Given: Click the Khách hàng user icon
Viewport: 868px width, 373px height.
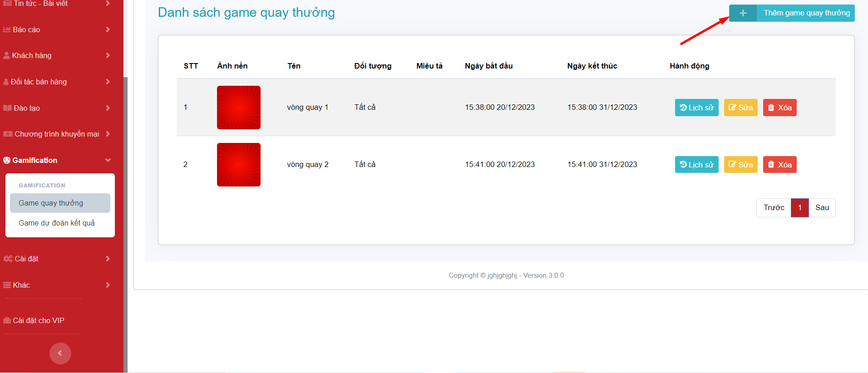Looking at the screenshot, I should (x=6, y=55).
